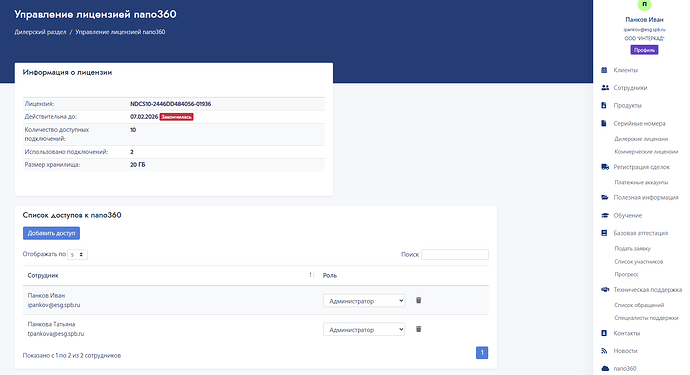The image size is (690, 375).
Task: Open Регистрация сделок menu item
Action: pos(642,167)
